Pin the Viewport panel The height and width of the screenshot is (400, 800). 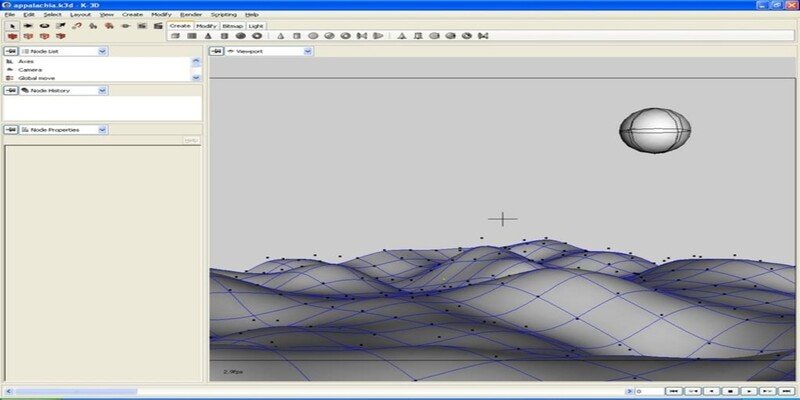click(217, 51)
